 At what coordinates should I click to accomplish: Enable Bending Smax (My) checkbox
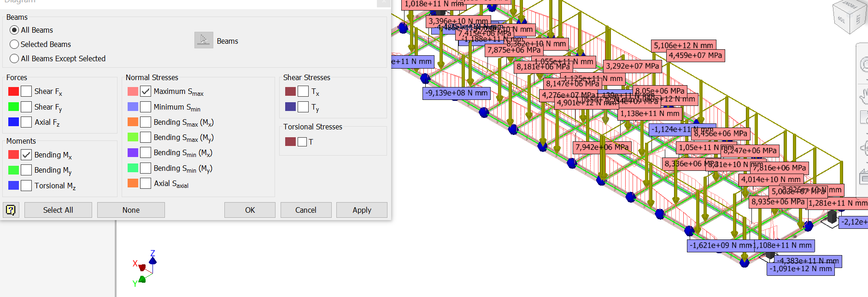[146, 137]
